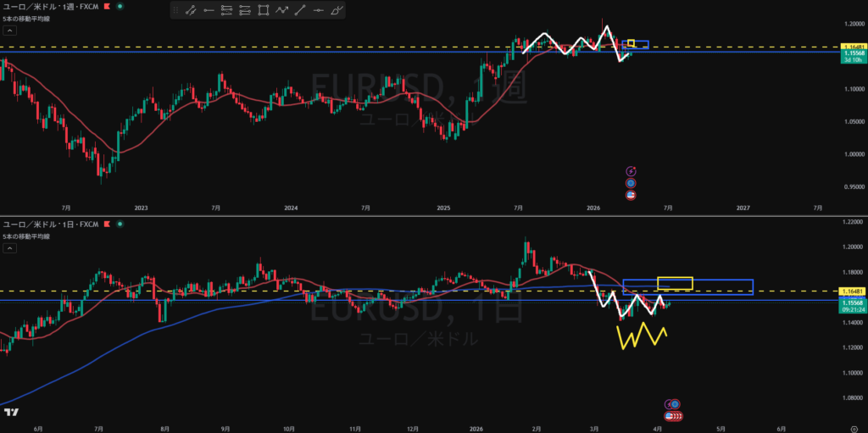Open the weekly EUR/USD symbol title
Image resolution: width=868 pixels, height=433 pixels.
pyautogui.click(x=51, y=8)
